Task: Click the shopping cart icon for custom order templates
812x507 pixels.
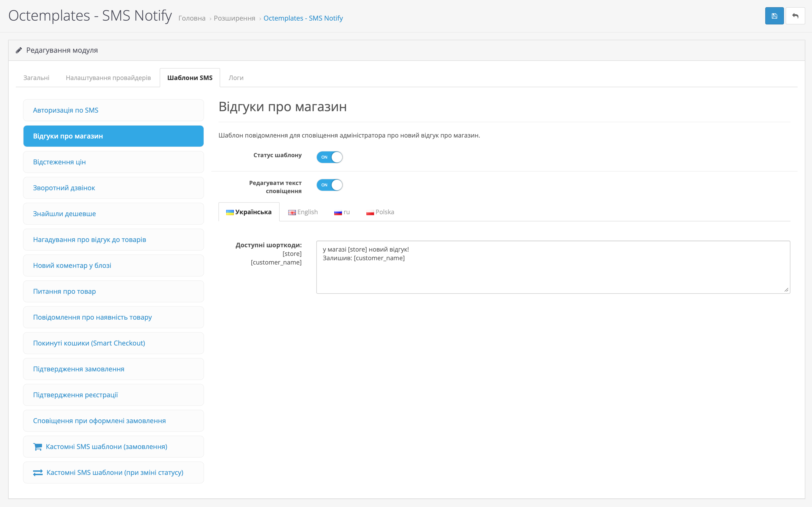Action: [x=38, y=447]
